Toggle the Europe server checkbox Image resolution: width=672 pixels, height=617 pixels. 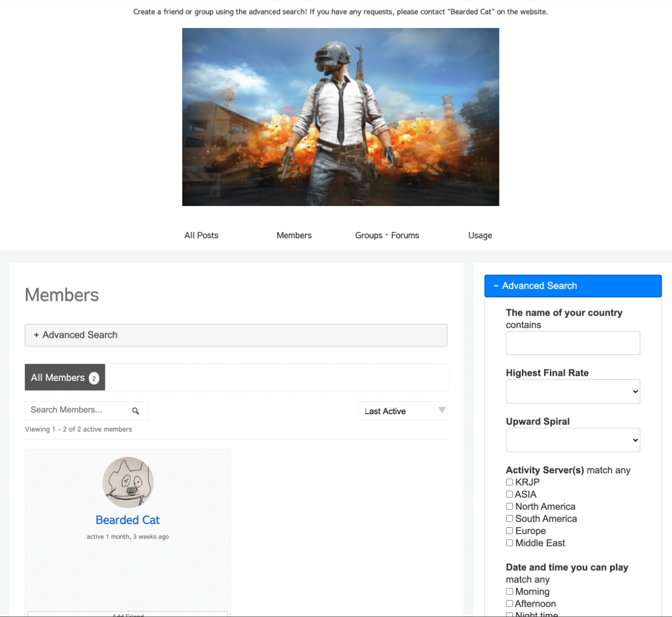(x=509, y=531)
